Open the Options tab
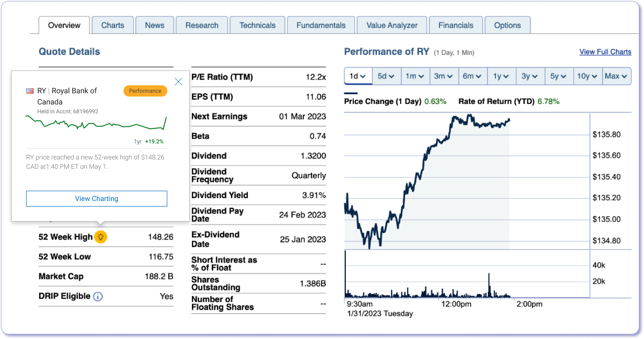The width and height of the screenshot is (644, 339). click(507, 25)
